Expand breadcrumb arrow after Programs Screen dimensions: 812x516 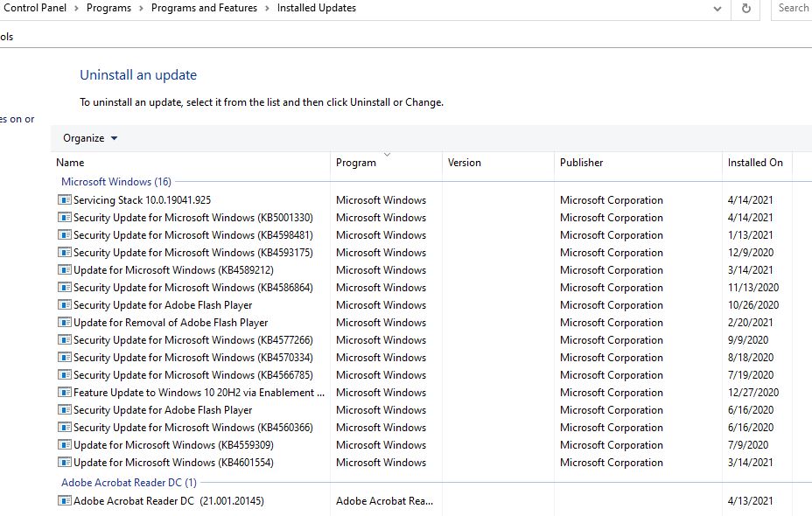[141, 8]
